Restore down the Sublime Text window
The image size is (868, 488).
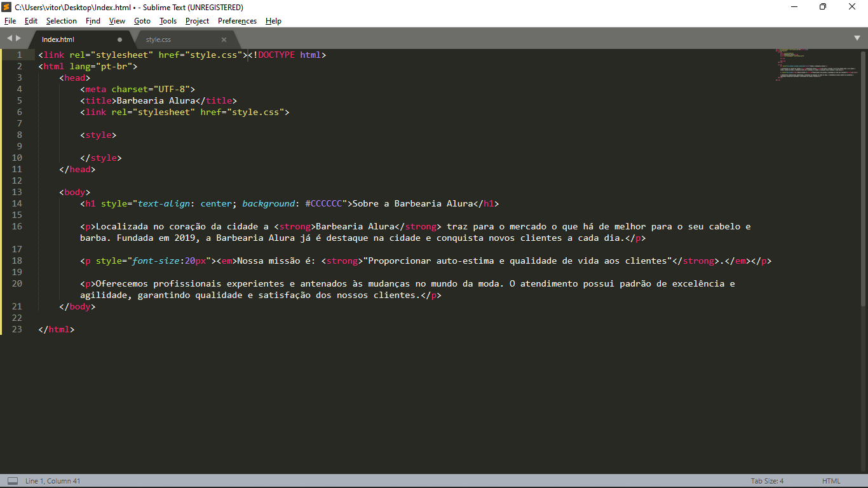coord(823,7)
